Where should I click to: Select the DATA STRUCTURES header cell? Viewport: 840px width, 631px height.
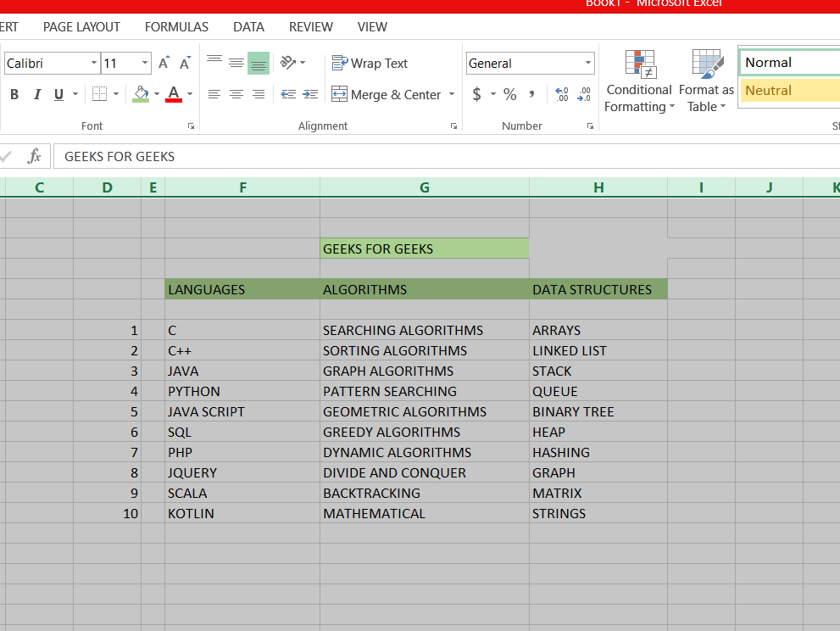[598, 289]
